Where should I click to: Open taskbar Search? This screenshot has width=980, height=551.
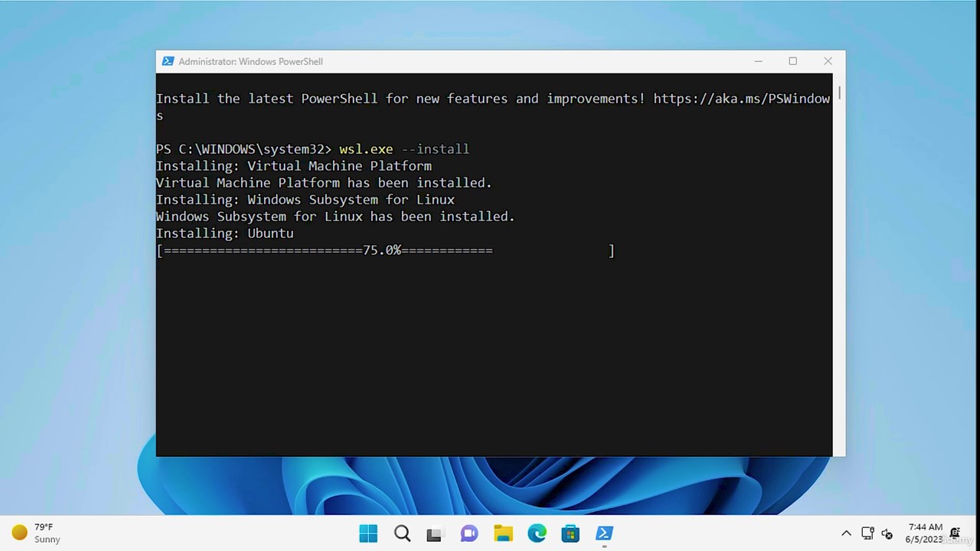402,533
